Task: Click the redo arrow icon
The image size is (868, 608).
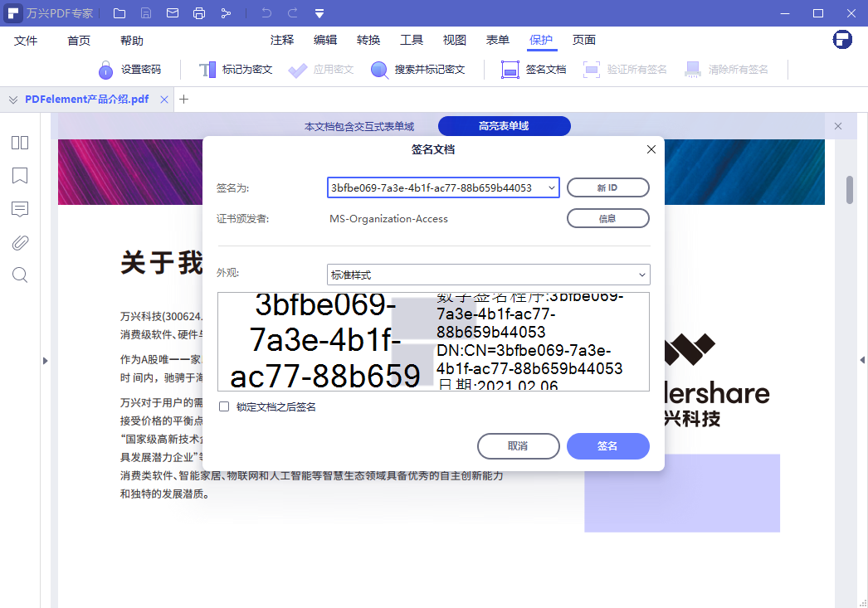Action: (x=293, y=12)
